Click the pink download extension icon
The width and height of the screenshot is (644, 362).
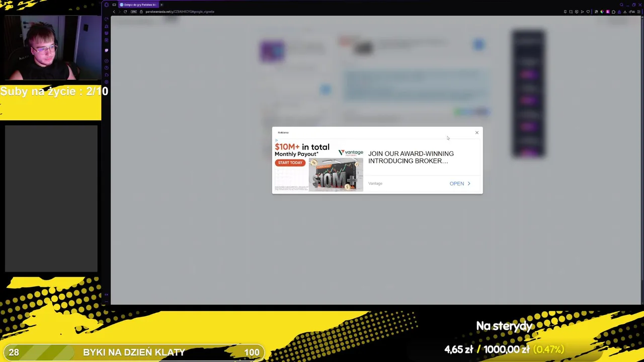(x=608, y=12)
